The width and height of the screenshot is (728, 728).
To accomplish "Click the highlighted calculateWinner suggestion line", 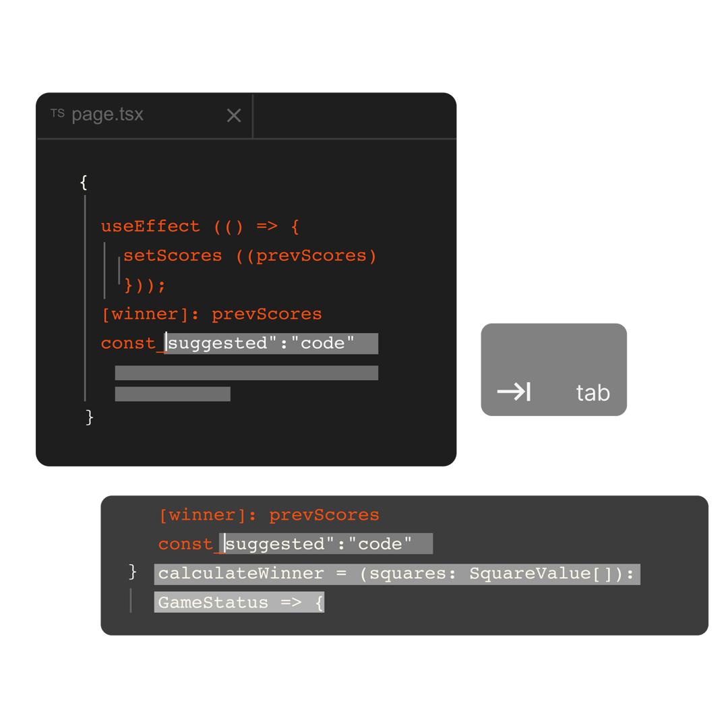I will pos(396,574).
